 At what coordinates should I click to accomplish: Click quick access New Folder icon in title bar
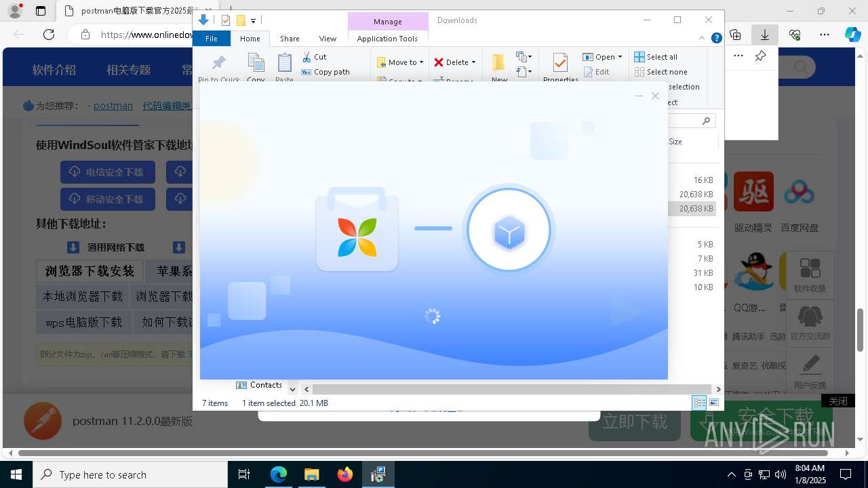[241, 20]
